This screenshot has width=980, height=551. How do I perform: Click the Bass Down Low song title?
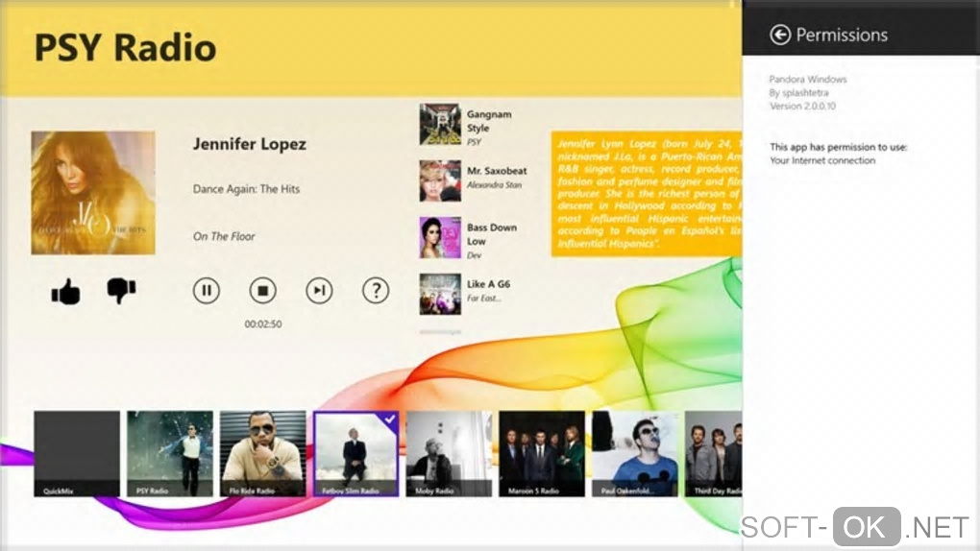pos(492,234)
